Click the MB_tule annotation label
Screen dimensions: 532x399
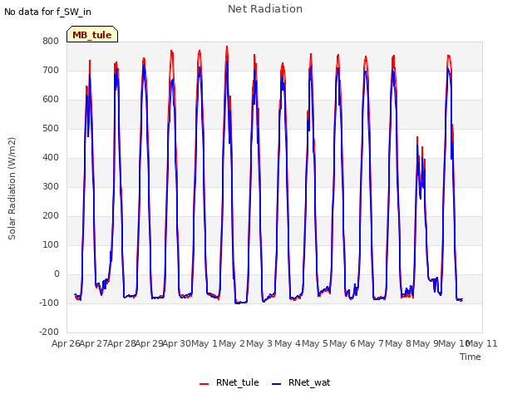(92, 35)
